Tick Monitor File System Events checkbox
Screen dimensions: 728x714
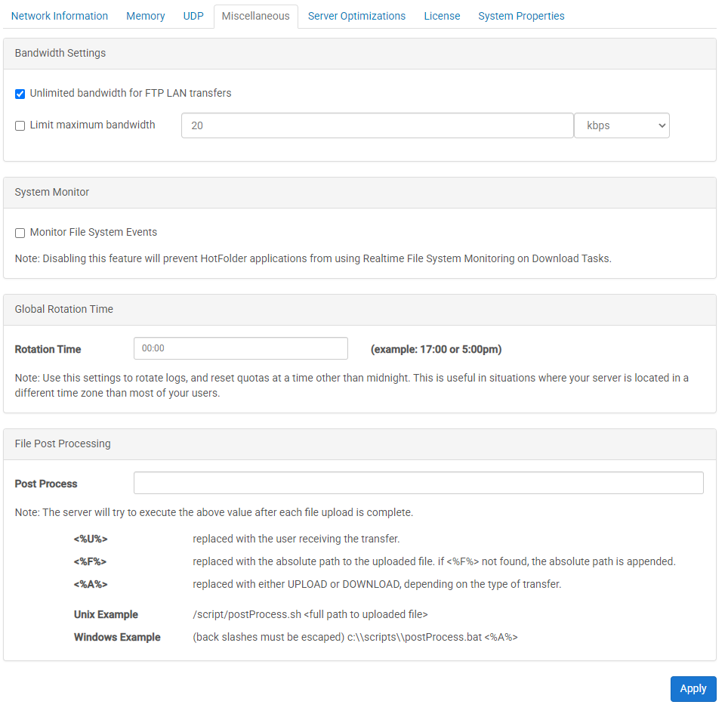(x=20, y=233)
